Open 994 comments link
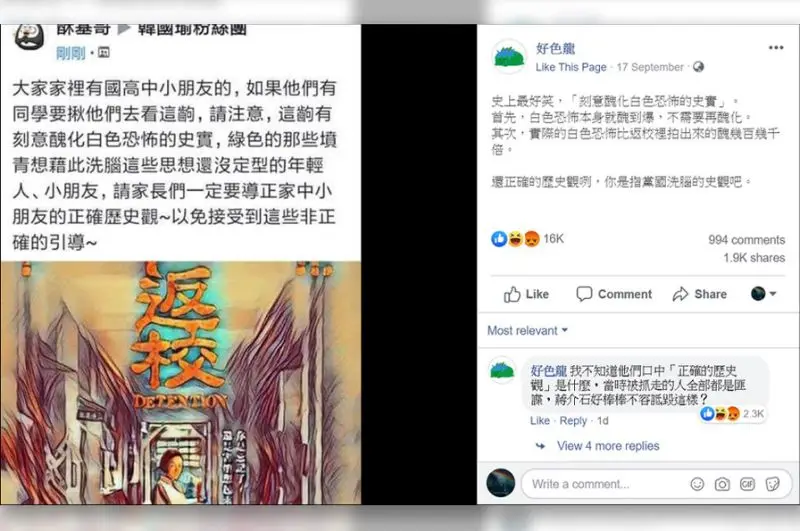This screenshot has width=800, height=531. tap(746, 240)
